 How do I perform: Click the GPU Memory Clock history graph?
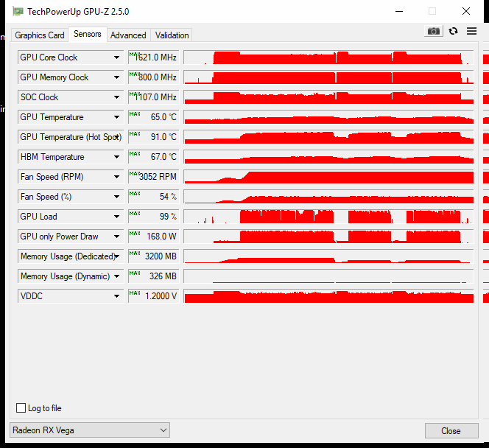coord(328,77)
